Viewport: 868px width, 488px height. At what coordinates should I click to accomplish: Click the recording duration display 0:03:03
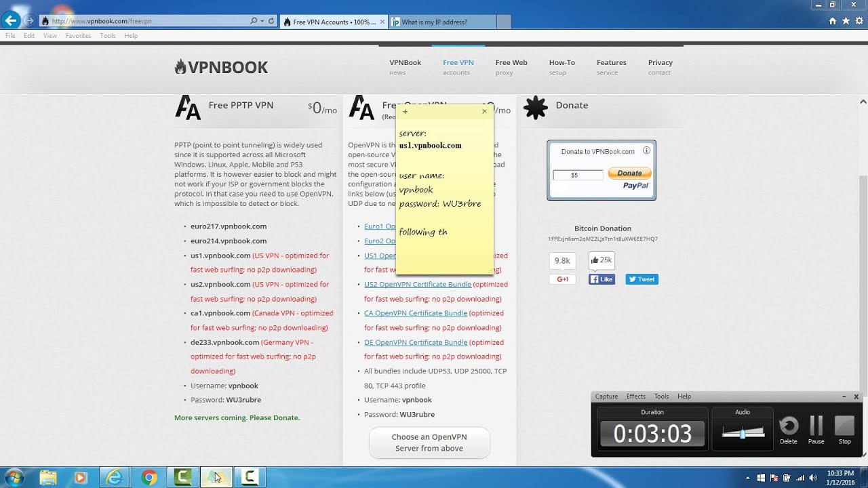(652, 434)
